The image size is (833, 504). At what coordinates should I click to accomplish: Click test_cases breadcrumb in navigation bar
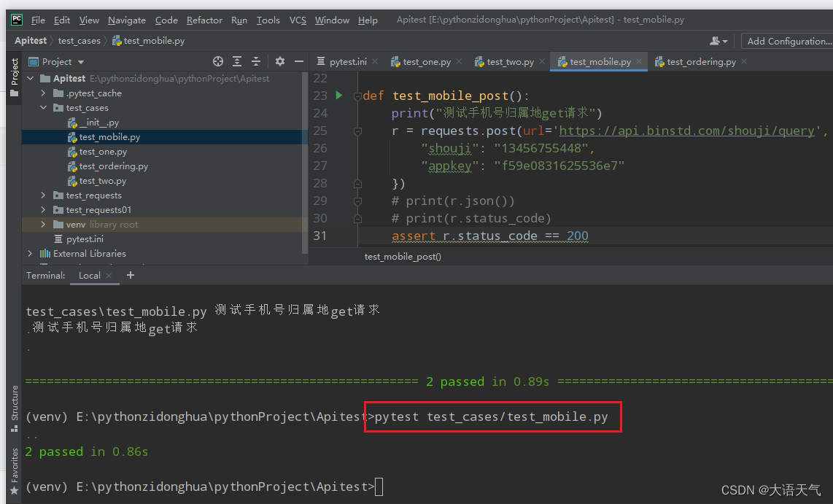click(x=80, y=41)
